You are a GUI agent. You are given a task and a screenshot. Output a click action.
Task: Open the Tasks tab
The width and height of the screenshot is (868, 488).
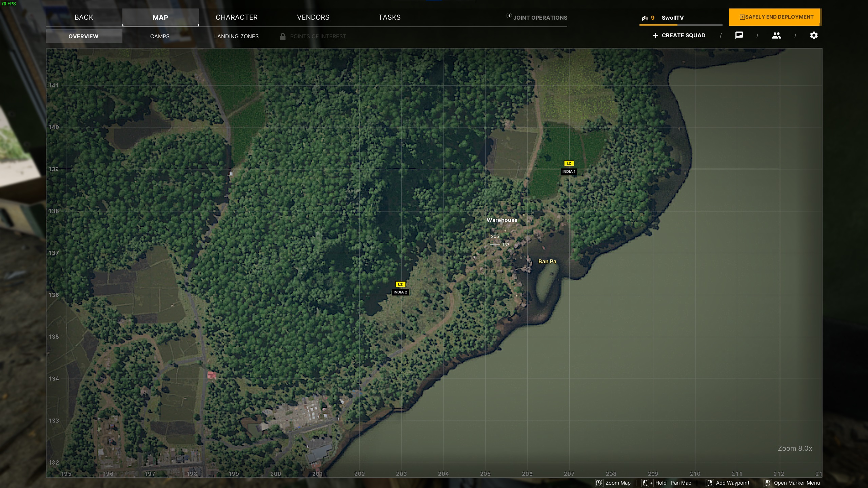(389, 17)
